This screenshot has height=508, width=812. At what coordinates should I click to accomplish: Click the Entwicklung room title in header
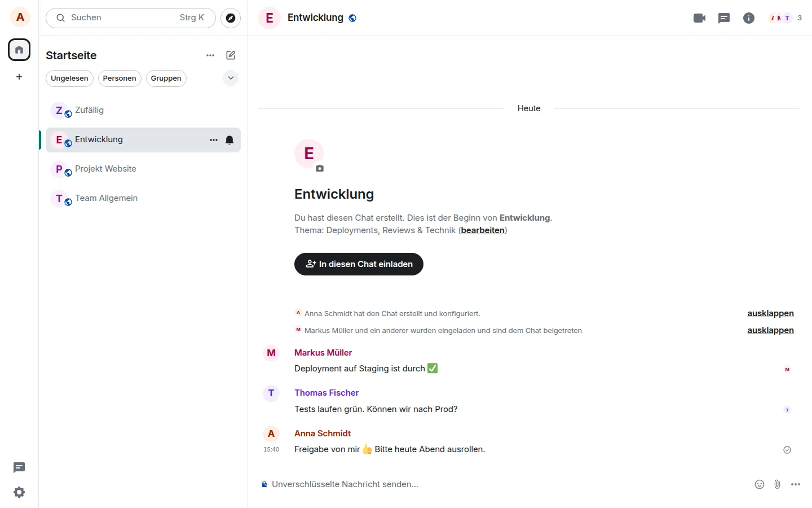point(315,17)
